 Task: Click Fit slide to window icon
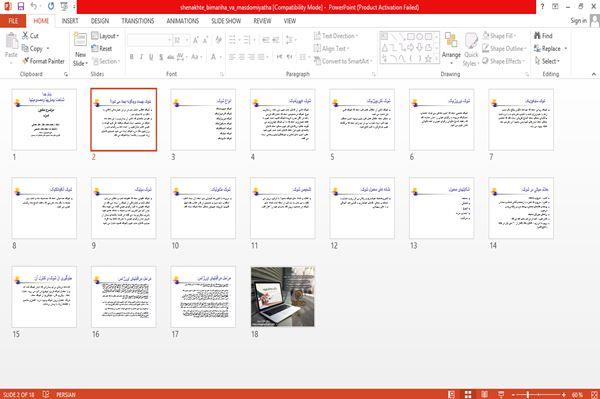click(x=594, y=394)
